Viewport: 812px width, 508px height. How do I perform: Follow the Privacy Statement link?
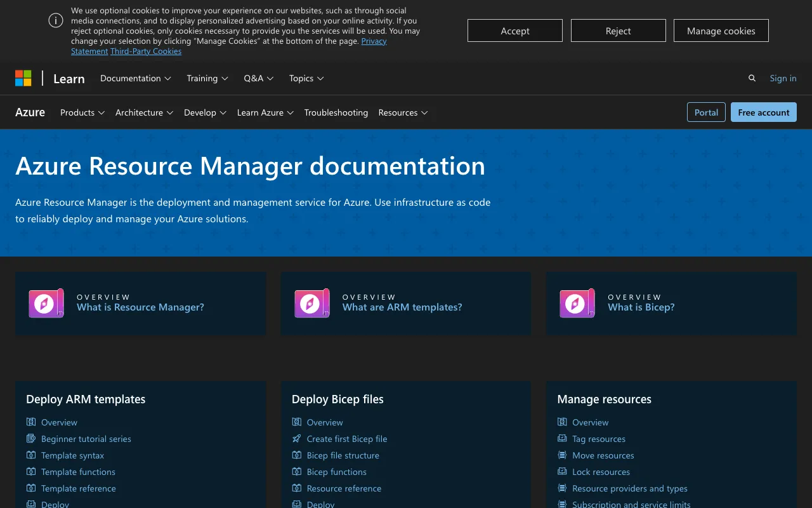(374, 41)
